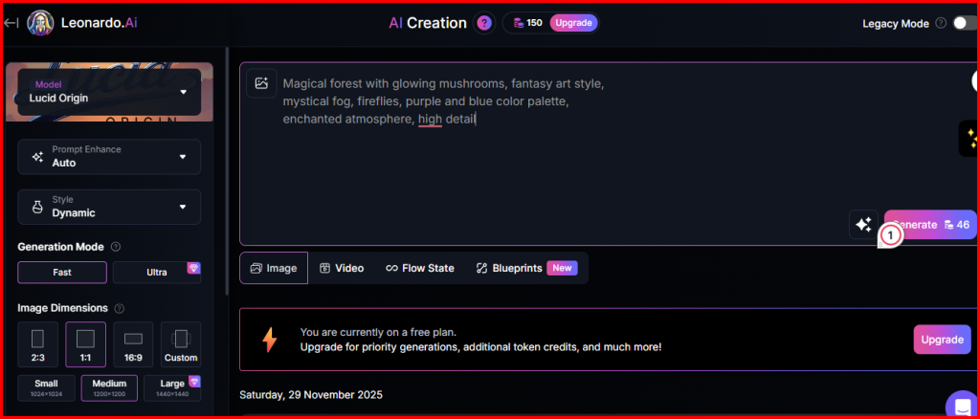Select Fast generation mode
Screen dimensions: 980x419
tap(62, 272)
